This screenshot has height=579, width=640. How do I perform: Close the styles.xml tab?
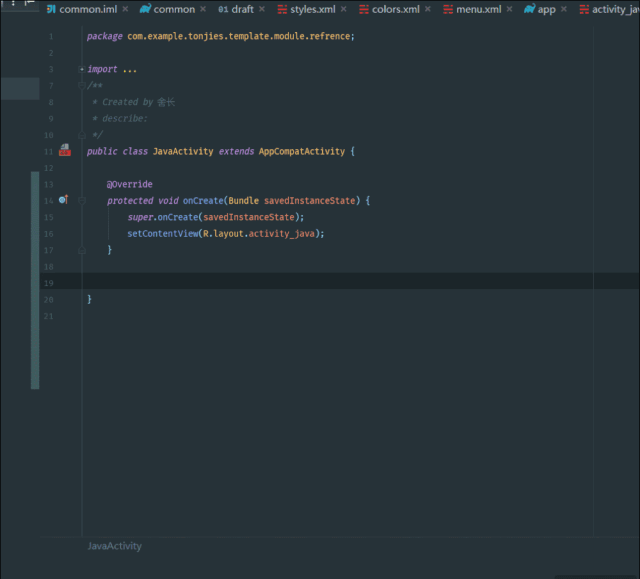point(344,9)
